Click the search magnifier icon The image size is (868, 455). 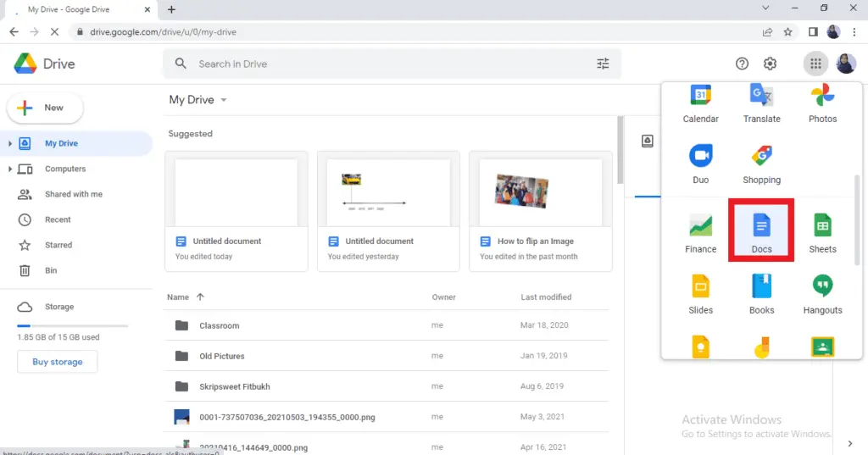[181, 64]
